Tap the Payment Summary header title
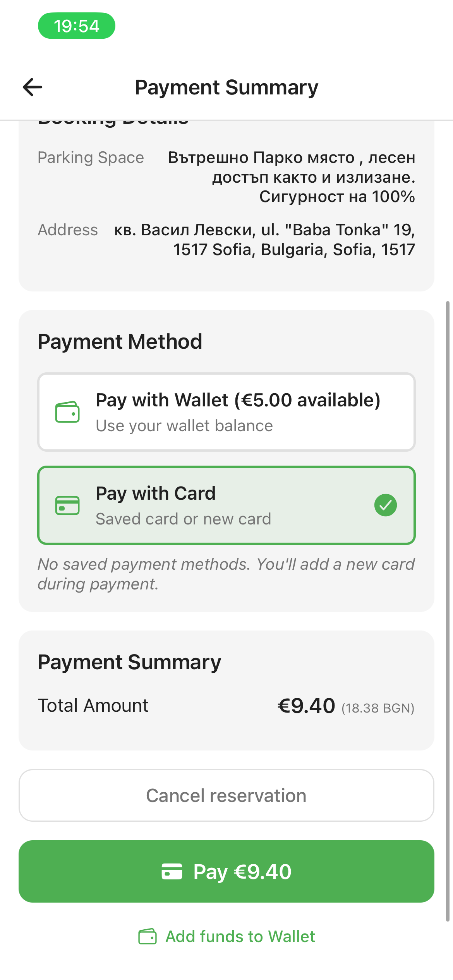Screen dimensions: 453x980 (x=226, y=87)
